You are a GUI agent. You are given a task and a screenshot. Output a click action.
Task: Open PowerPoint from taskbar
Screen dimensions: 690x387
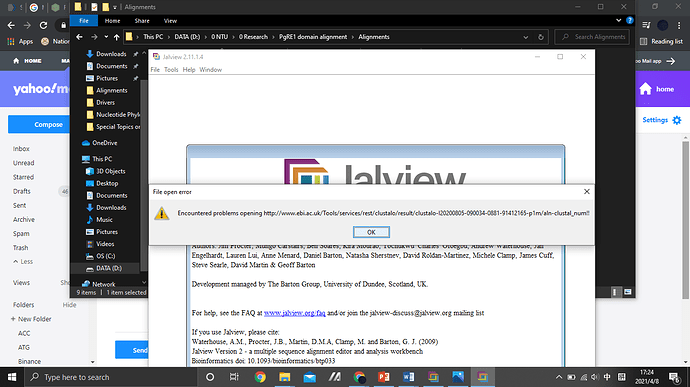(x=384, y=377)
